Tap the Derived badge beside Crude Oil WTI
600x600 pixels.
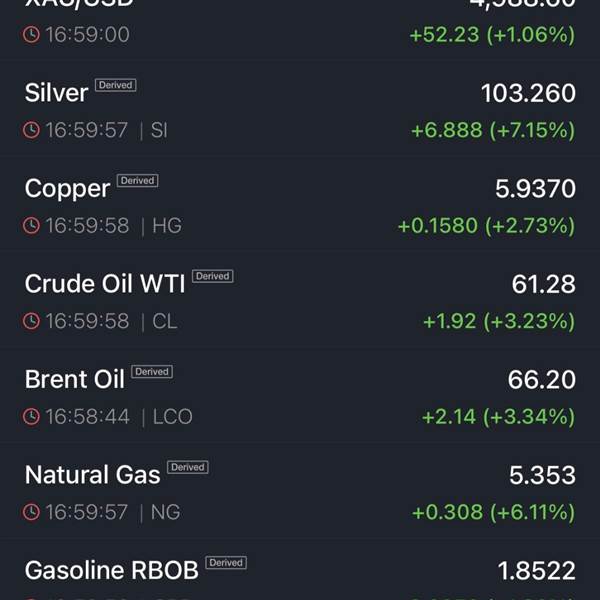[213, 276]
